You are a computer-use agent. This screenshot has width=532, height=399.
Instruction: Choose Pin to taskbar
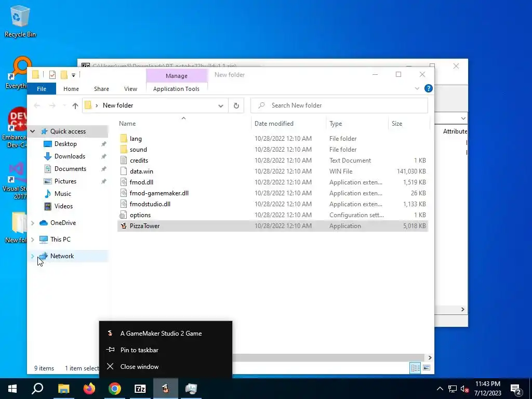coord(166,350)
